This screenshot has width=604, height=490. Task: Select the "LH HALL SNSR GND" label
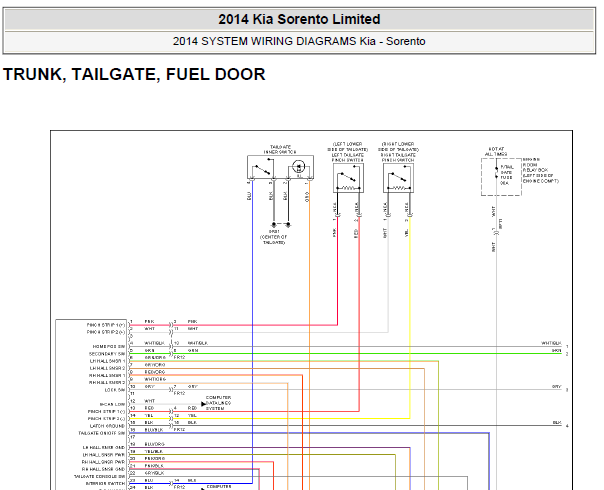104,448
